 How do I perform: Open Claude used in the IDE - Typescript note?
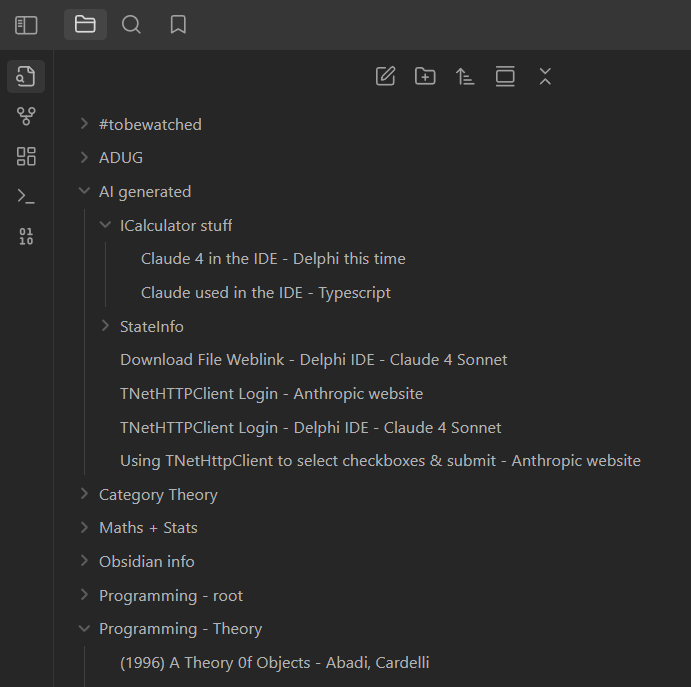tap(266, 293)
